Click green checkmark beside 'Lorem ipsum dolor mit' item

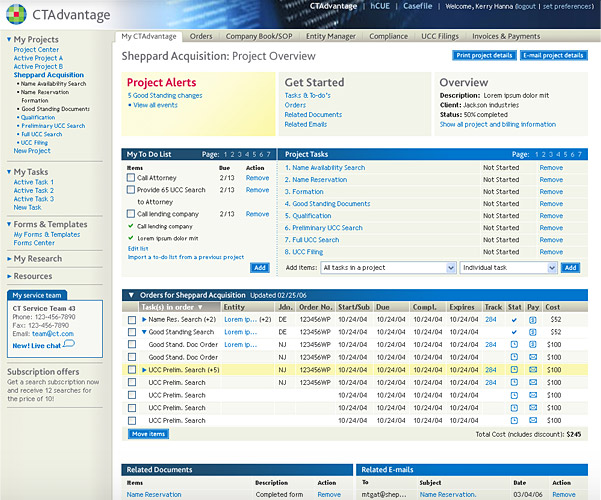[131, 238]
